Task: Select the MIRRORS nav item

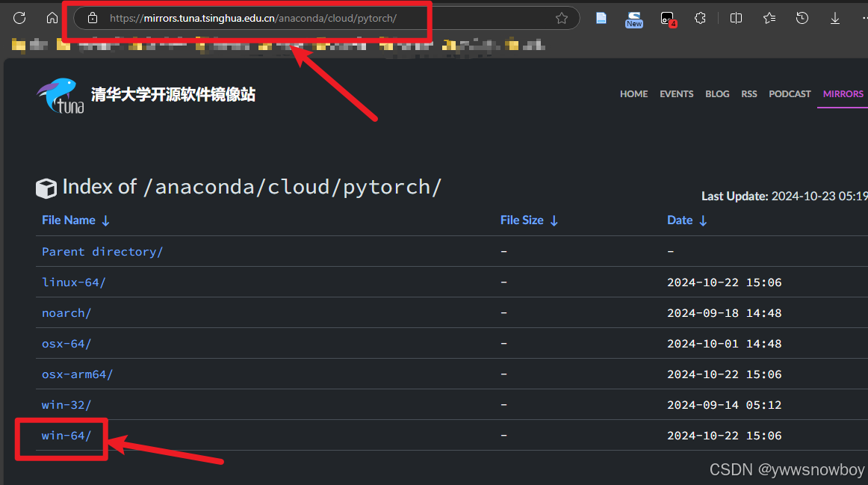Action: pos(843,94)
